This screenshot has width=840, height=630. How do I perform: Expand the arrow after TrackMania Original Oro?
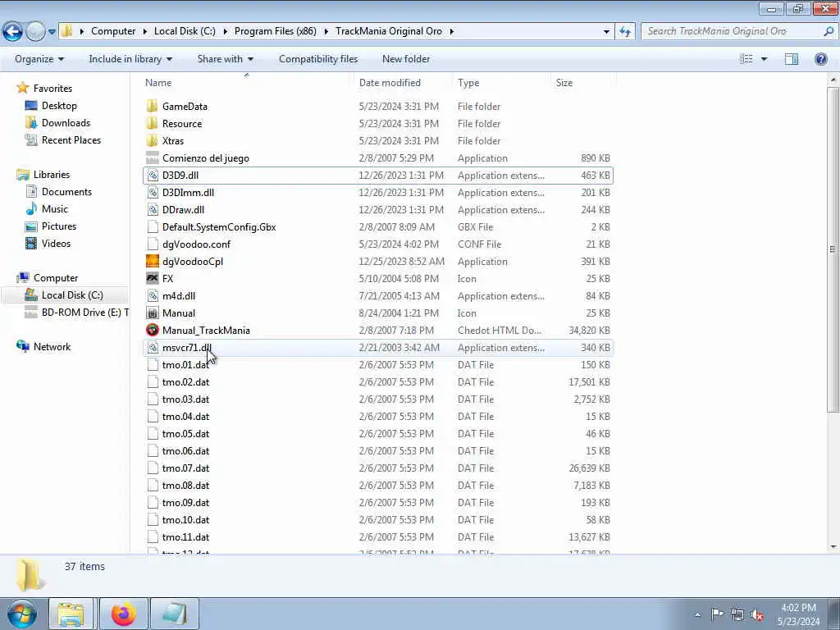(x=452, y=31)
